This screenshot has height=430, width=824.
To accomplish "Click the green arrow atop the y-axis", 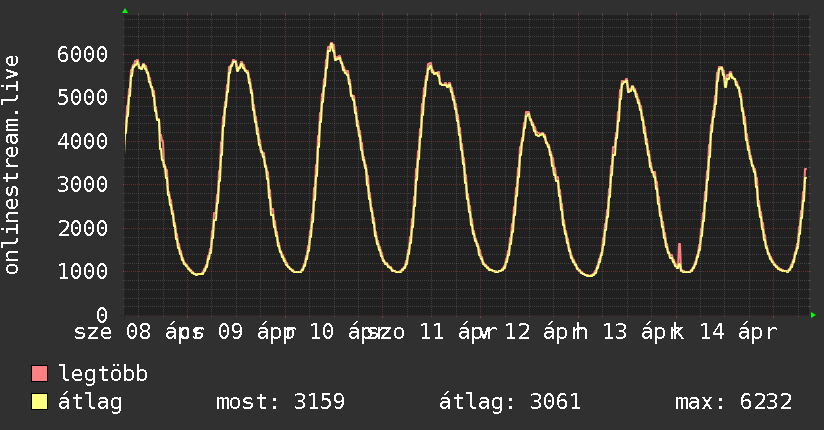I will (125, 11).
